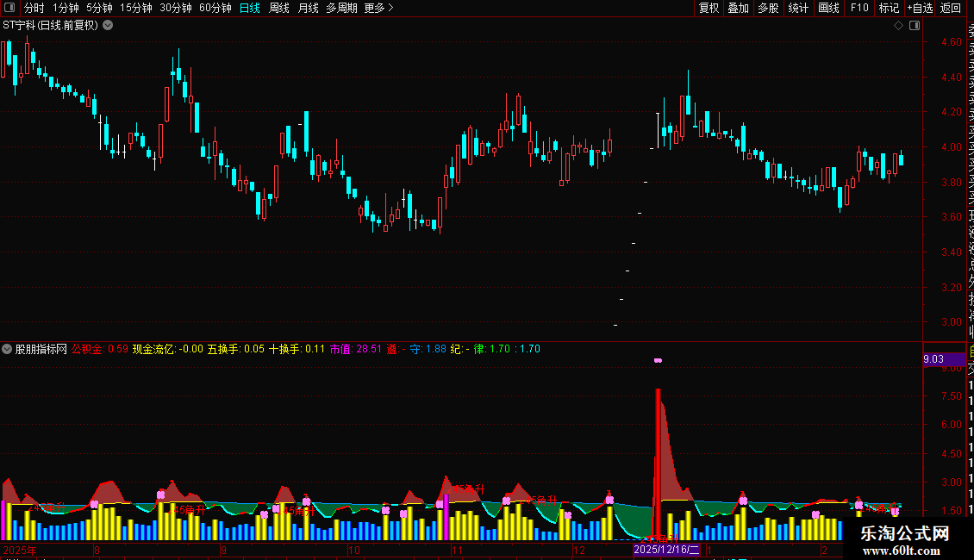Click the 现金流亿: -0.00 value
The image size is (974, 560).
168,349
